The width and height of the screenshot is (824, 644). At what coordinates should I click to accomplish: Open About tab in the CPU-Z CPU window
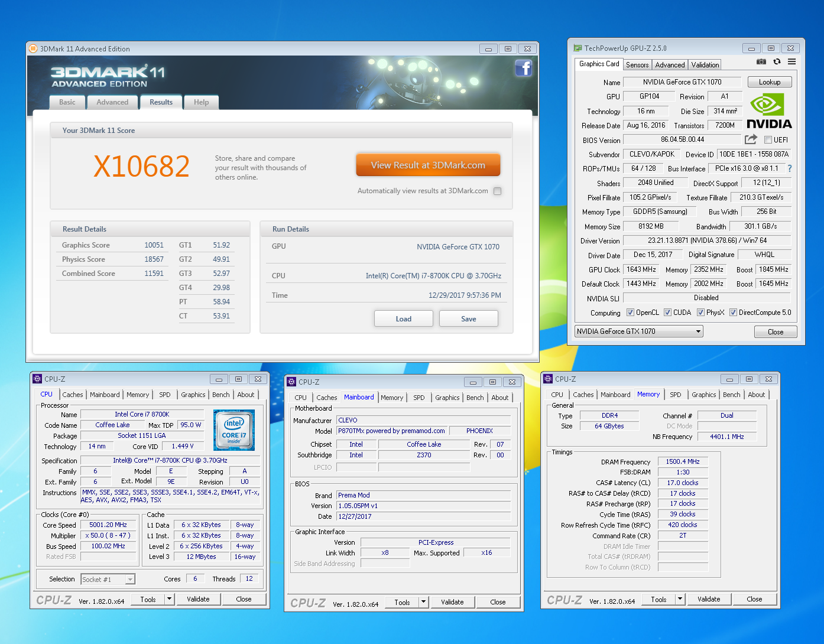tap(246, 395)
